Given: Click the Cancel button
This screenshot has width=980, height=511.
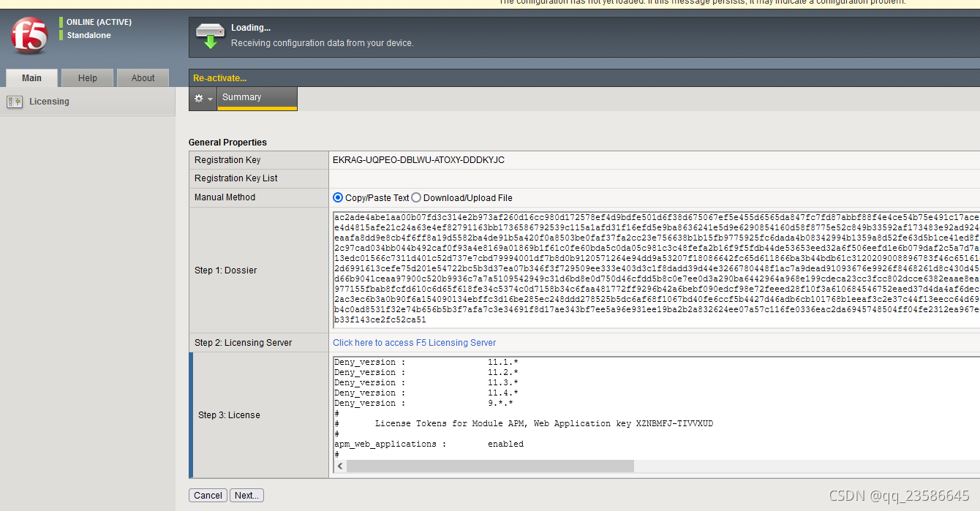Looking at the screenshot, I should coord(208,496).
